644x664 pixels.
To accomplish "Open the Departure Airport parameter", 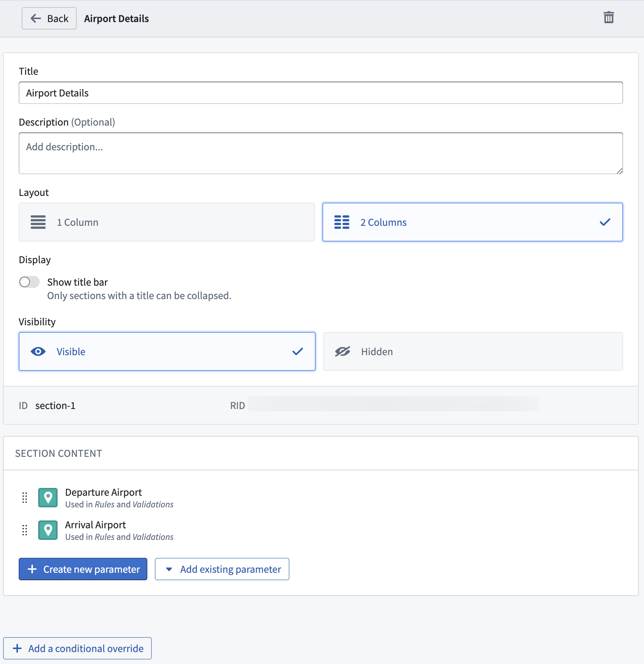I will pyautogui.click(x=103, y=492).
